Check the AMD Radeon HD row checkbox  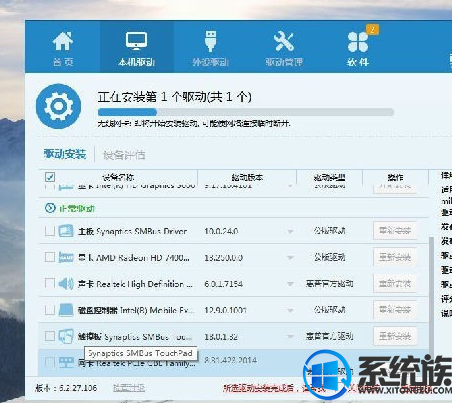(x=50, y=257)
